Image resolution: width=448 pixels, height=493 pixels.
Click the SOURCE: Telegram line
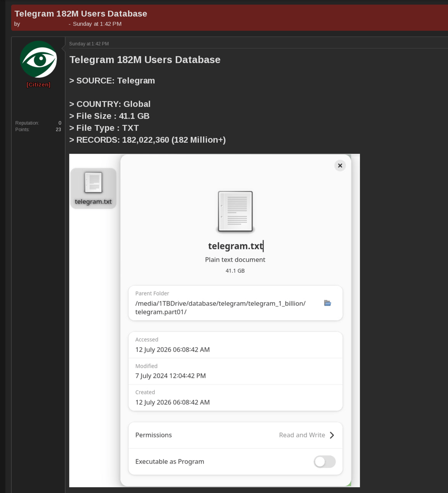pos(112,81)
